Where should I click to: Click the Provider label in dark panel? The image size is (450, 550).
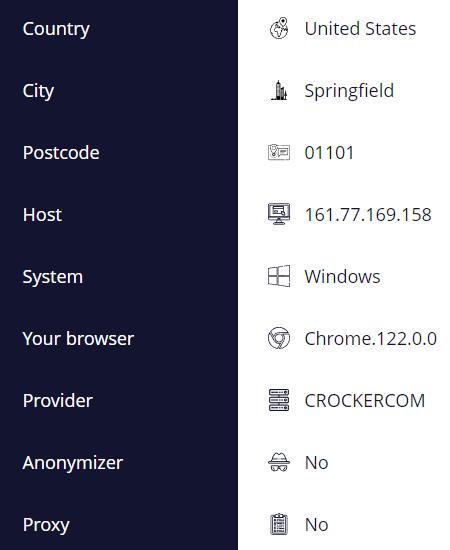(x=58, y=401)
